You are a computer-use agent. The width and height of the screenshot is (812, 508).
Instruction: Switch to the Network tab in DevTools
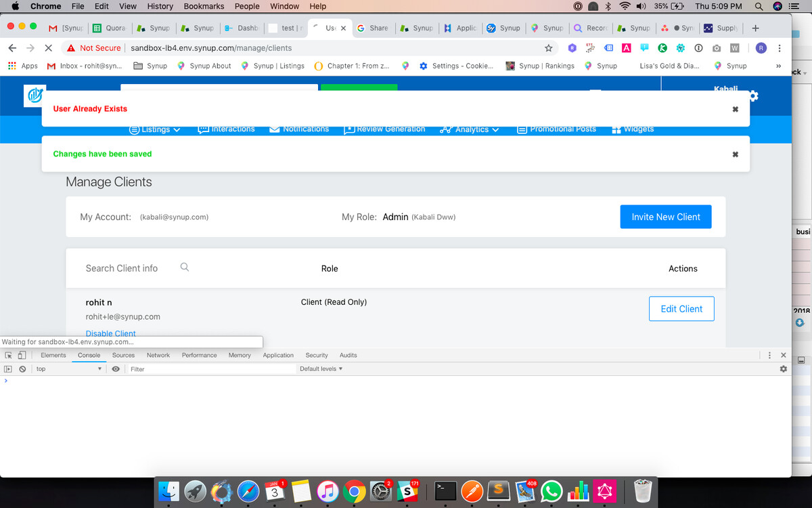click(x=158, y=355)
